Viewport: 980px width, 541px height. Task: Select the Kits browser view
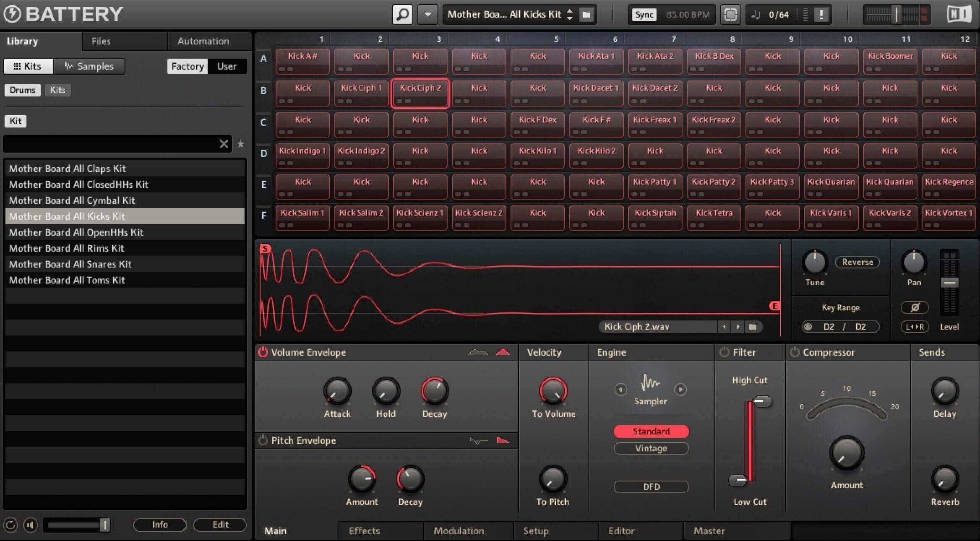click(28, 66)
